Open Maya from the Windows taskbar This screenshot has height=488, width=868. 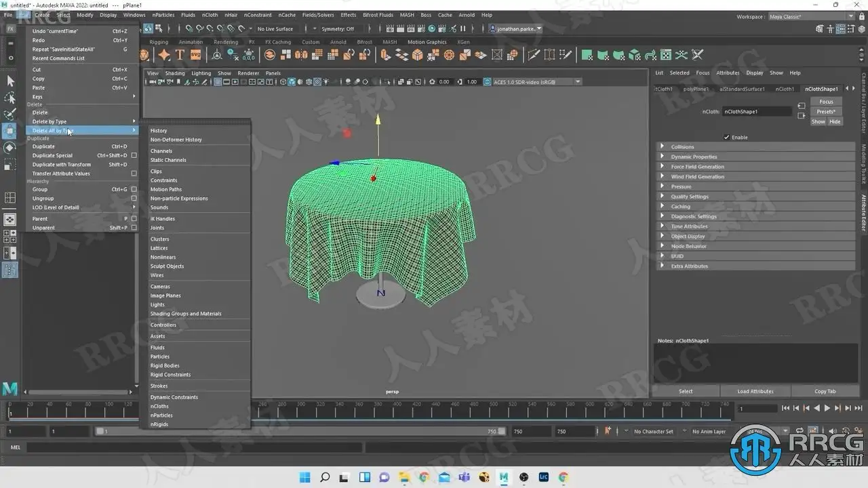point(504,478)
